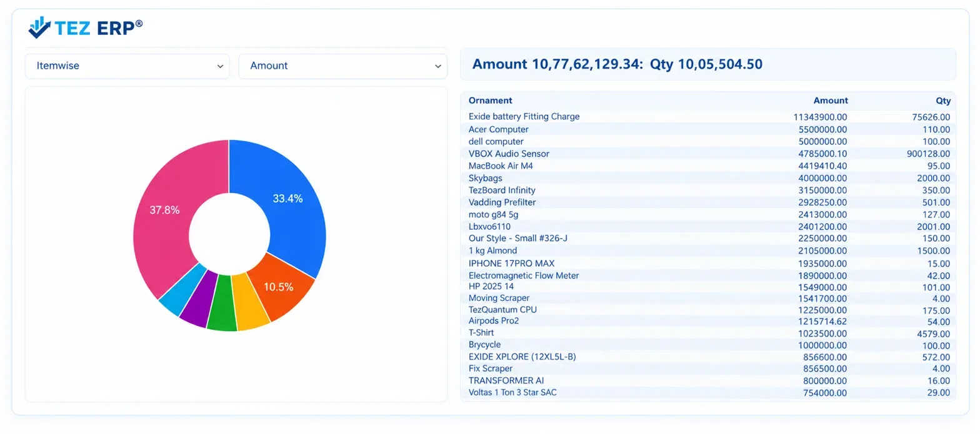
Task: Select the Exide battery Fitting Charge row
Action: coord(708,117)
